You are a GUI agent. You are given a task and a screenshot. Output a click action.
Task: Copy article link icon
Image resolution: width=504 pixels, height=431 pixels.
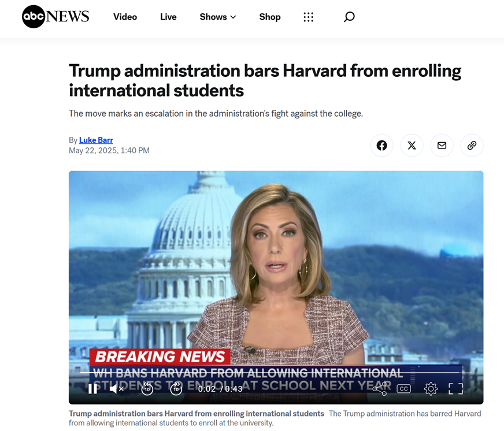[472, 146]
